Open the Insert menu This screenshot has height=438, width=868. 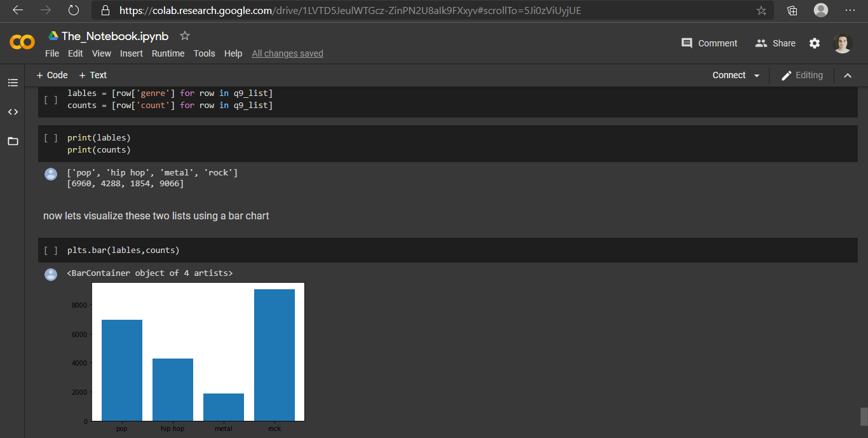[131, 53]
